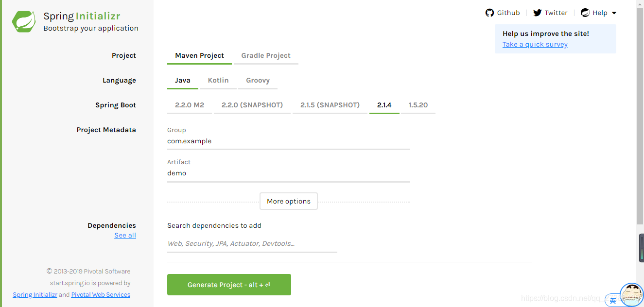Screen dimensions: 644x307
Task: Choose Kotlin as the language
Action: pos(218,80)
